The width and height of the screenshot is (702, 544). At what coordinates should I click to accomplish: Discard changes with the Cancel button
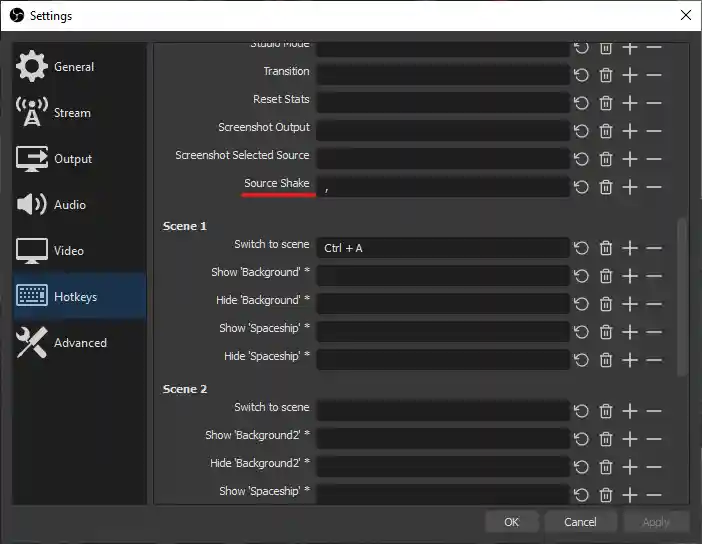580,522
